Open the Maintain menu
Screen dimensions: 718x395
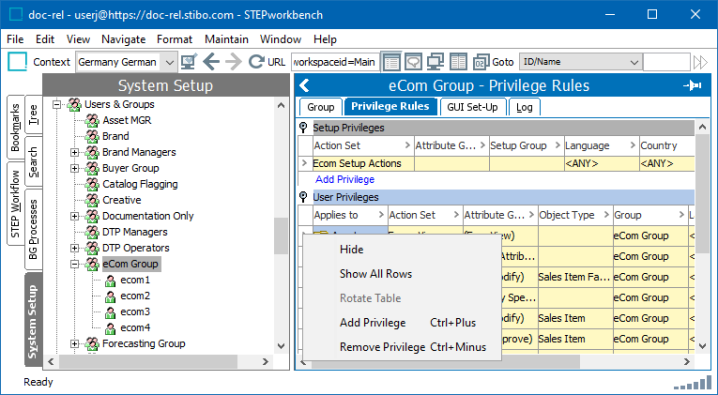[x=226, y=39]
